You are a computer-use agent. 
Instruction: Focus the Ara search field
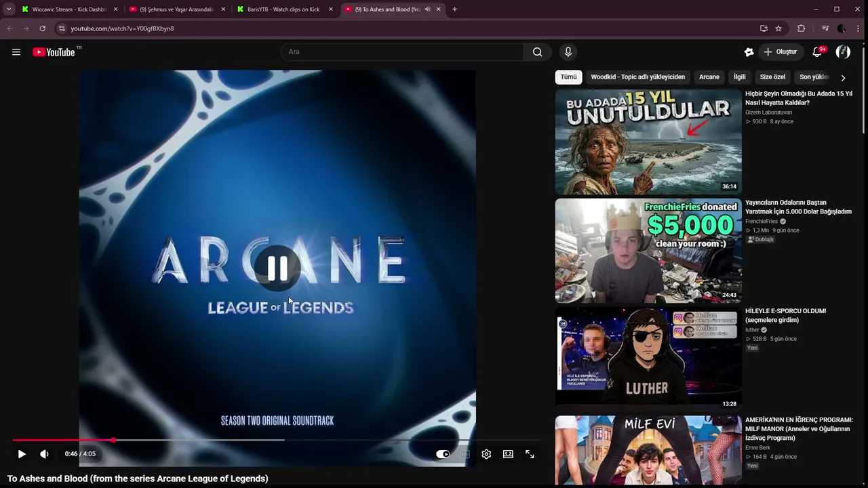[402, 52]
